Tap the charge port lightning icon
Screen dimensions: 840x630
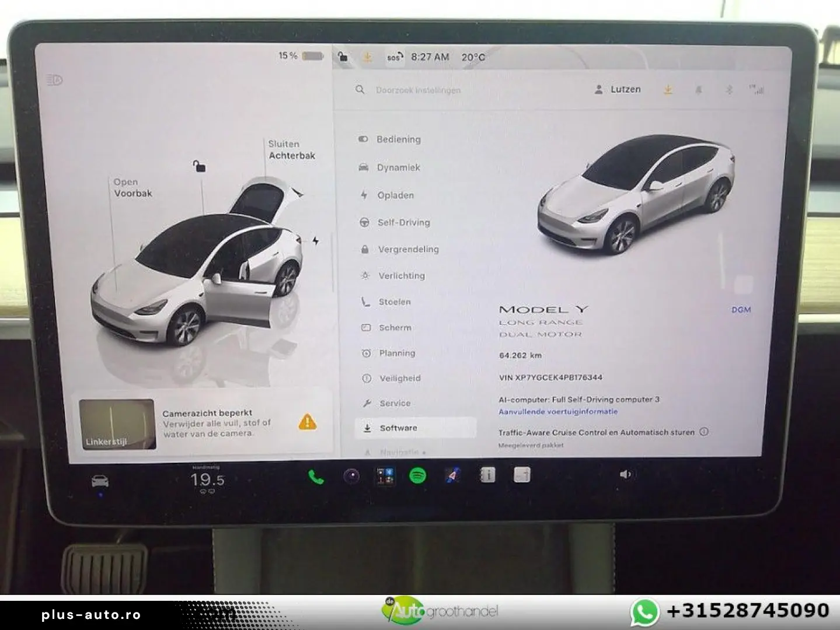[x=316, y=240]
